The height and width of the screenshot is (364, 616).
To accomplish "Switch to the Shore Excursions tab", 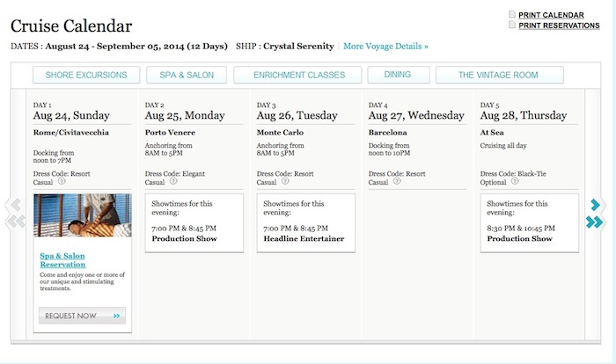I will tap(86, 75).
